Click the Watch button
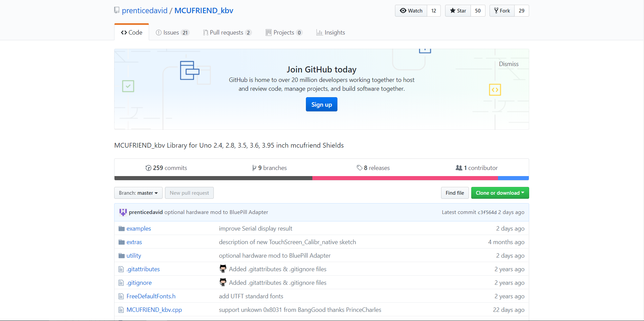644x321 pixels. click(x=411, y=11)
